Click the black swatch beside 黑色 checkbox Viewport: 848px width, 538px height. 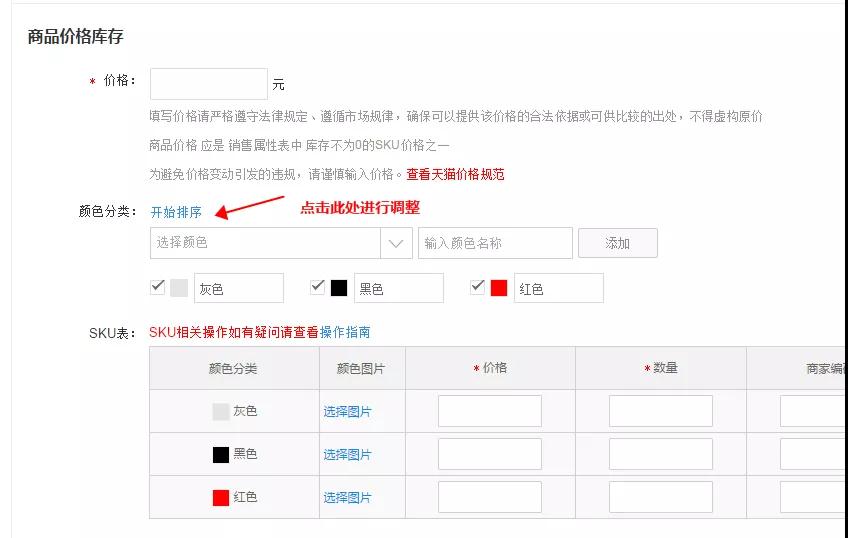339,288
